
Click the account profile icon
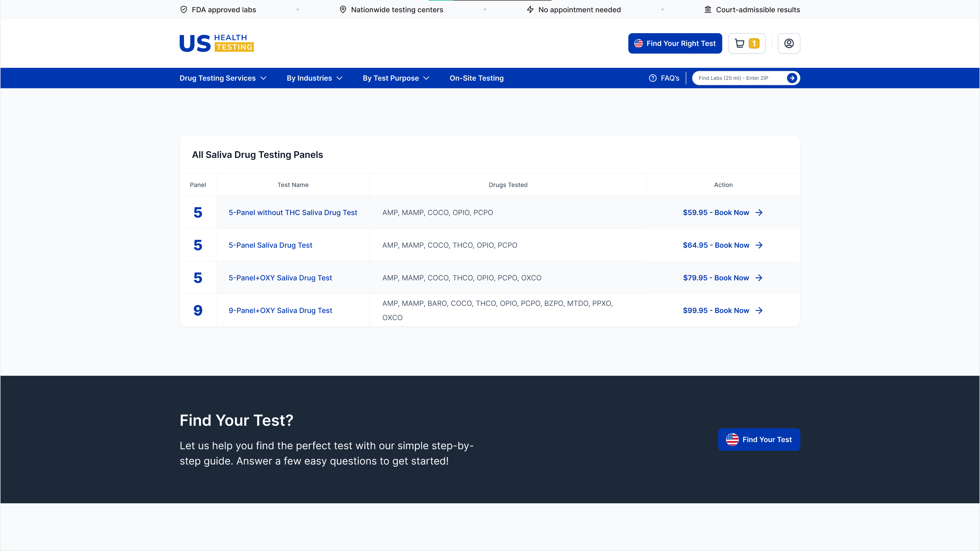click(789, 43)
